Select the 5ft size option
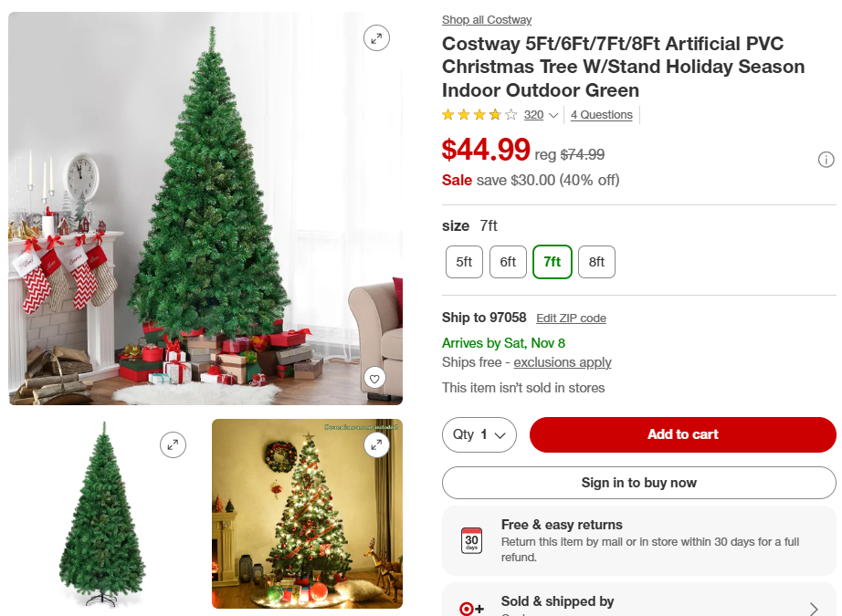 [464, 262]
